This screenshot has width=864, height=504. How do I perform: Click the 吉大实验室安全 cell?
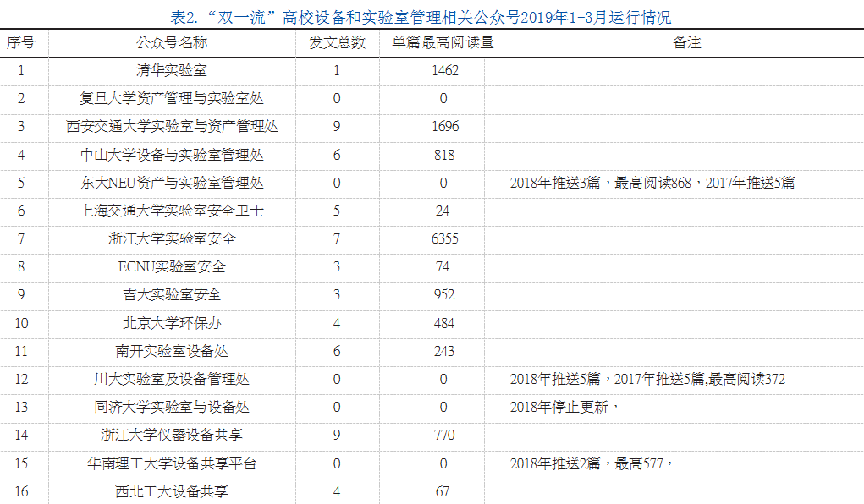(172, 294)
